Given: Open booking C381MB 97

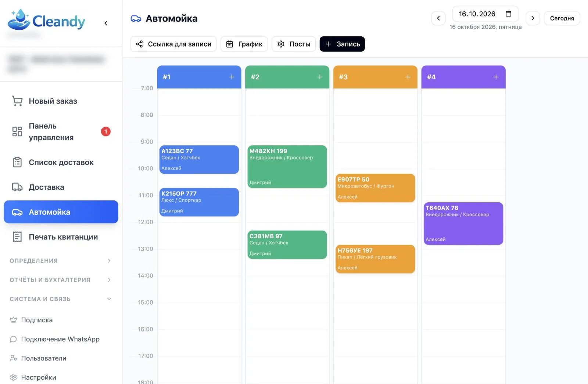Looking at the screenshot, I should point(287,245).
